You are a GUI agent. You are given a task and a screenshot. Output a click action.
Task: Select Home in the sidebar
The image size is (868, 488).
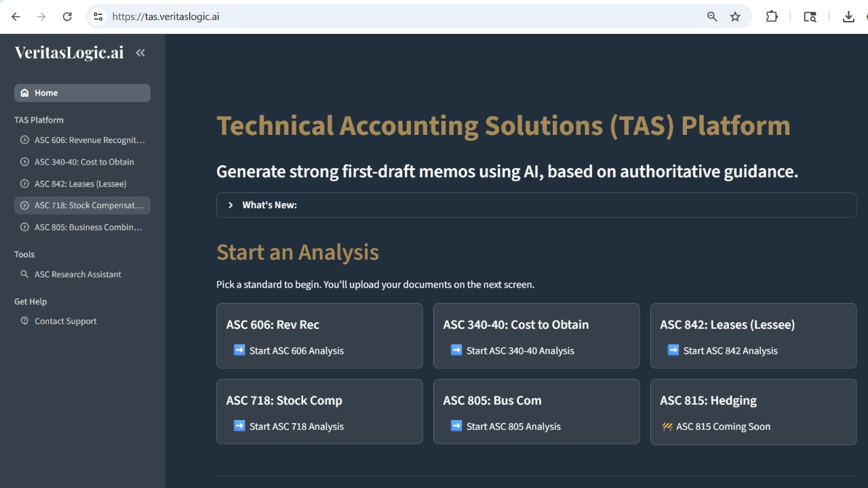pos(82,93)
